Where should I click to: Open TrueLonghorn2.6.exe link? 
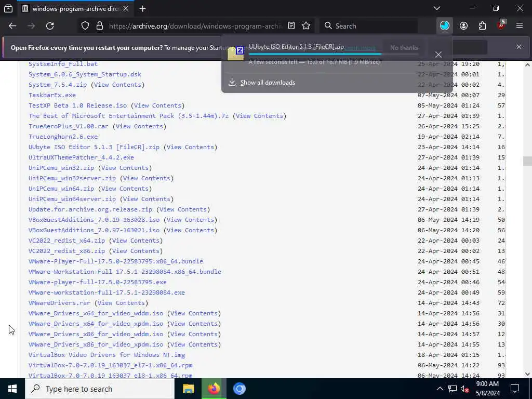(x=63, y=137)
